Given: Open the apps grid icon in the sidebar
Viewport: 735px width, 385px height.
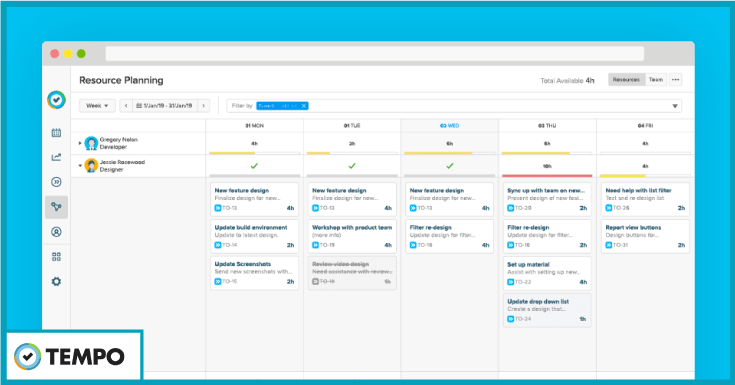Looking at the screenshot, I should (56, 257).
